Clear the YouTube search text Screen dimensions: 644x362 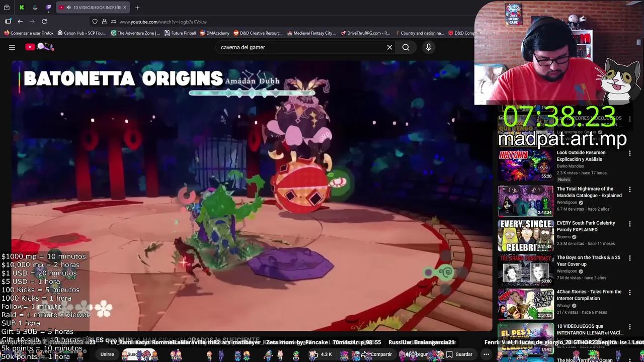389,47
